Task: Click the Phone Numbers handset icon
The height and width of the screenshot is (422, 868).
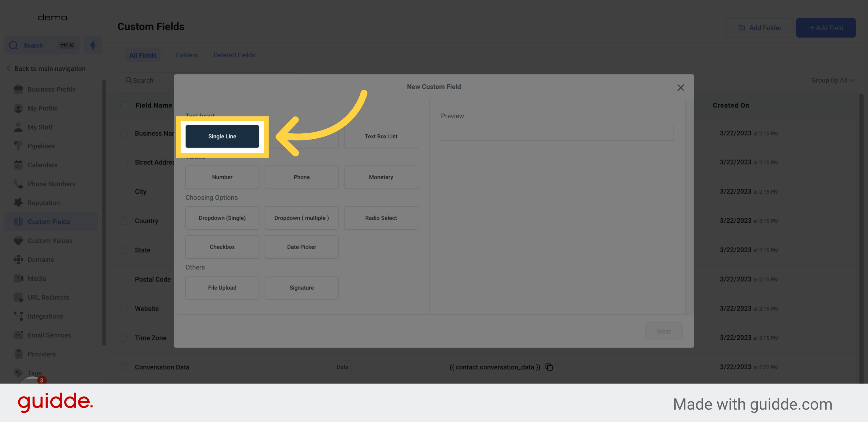Action: click(x=18, y=184)
